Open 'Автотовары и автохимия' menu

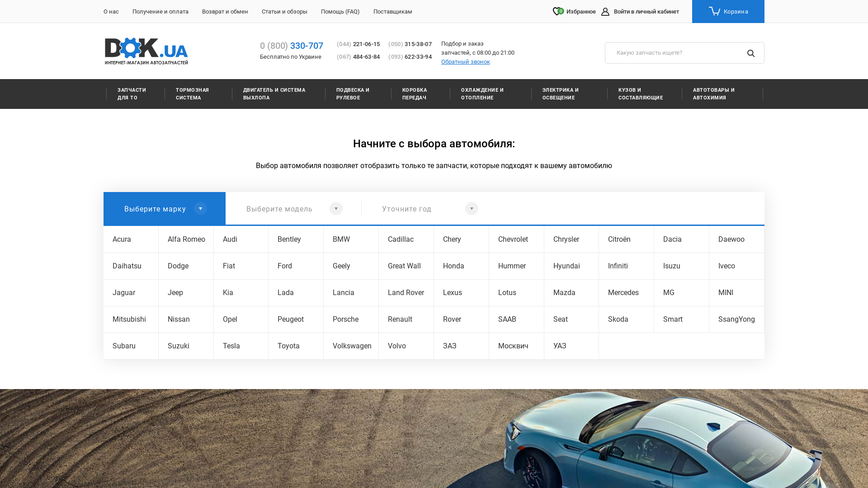coord(714,94)
